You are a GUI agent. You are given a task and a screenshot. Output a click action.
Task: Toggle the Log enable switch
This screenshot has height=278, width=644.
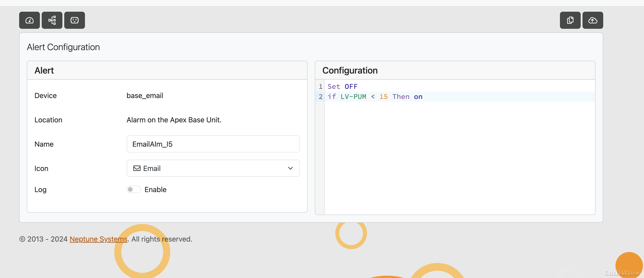click(133, 189)
